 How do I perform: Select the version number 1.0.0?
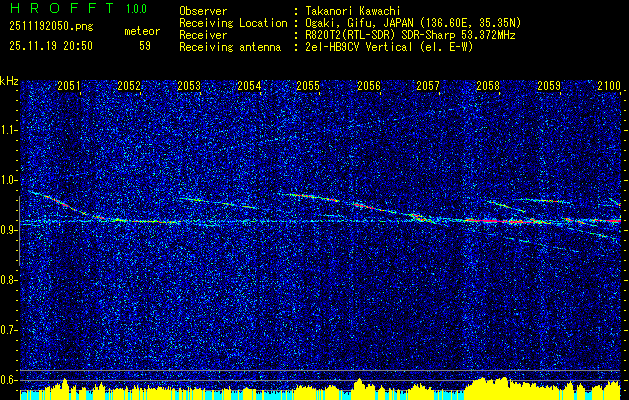tap(136, 9)
